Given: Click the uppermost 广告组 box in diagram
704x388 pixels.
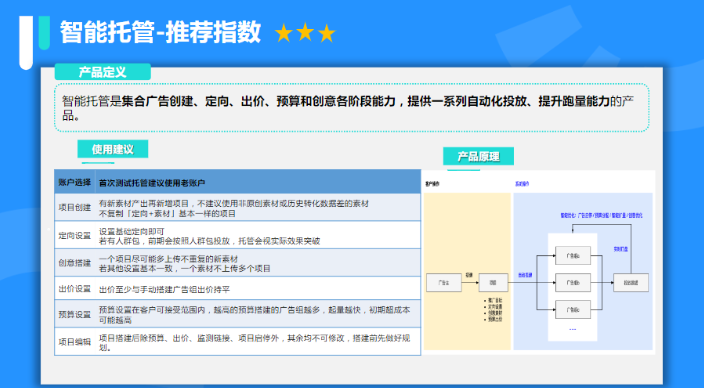Looking at the screenshot, I should pyautogui.click(x=573, y=256).
